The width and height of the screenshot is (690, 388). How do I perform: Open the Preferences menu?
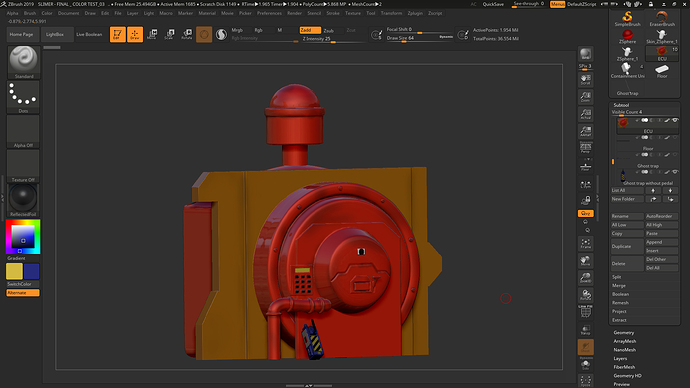[x=269, y=13]
